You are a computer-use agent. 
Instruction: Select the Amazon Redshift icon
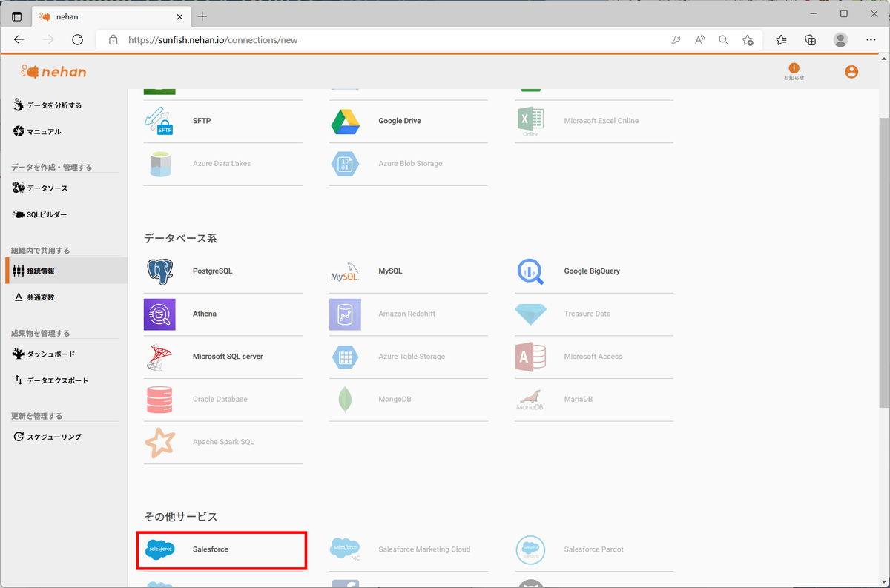coord(345,314)
